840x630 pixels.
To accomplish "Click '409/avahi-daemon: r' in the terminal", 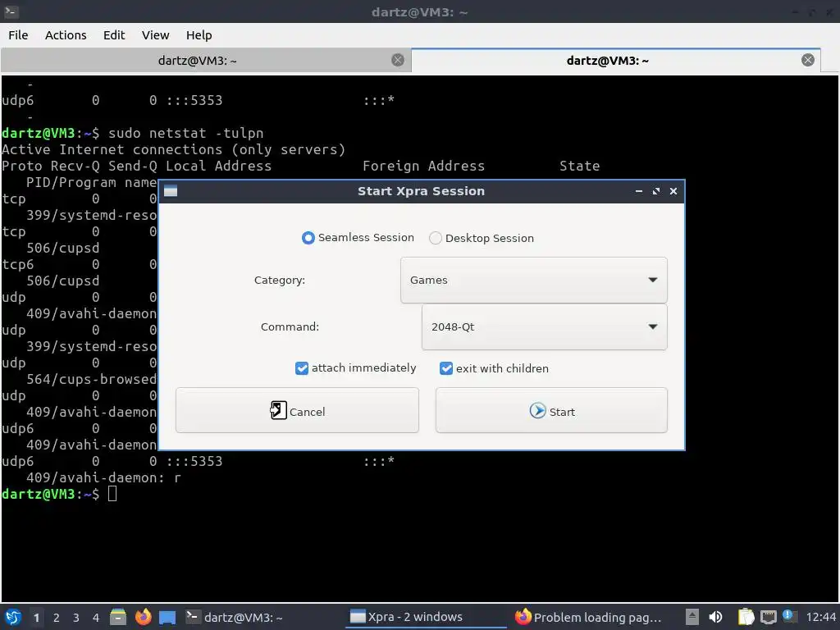I will pos(103,478).
